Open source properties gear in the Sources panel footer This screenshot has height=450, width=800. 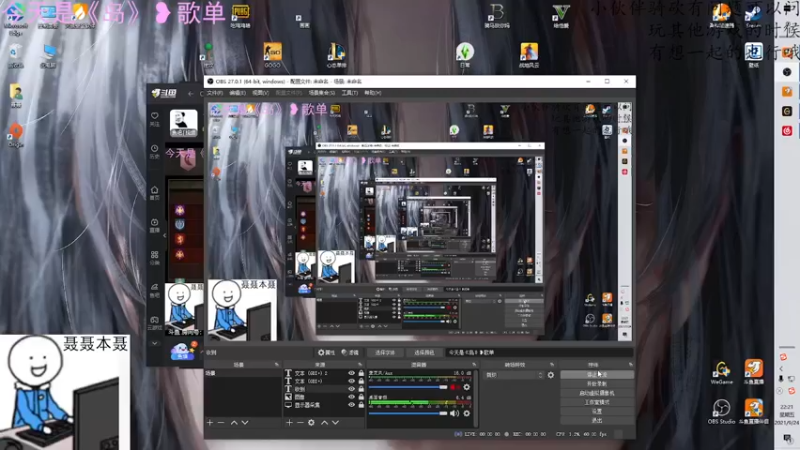[x=311, y=422]
